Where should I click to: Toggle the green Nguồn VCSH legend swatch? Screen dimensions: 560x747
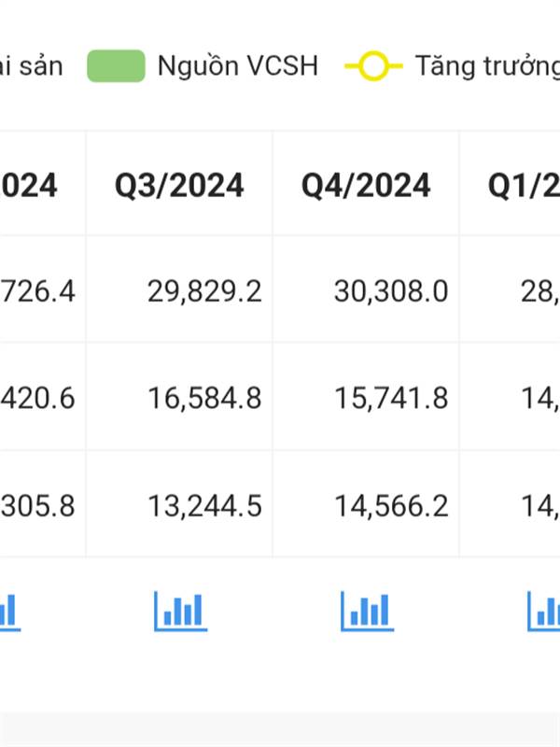point(116,65)
